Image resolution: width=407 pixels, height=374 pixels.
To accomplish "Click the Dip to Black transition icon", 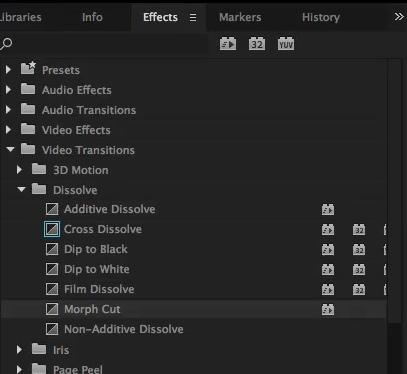I will pyautogui.click(x=52, y=249).
